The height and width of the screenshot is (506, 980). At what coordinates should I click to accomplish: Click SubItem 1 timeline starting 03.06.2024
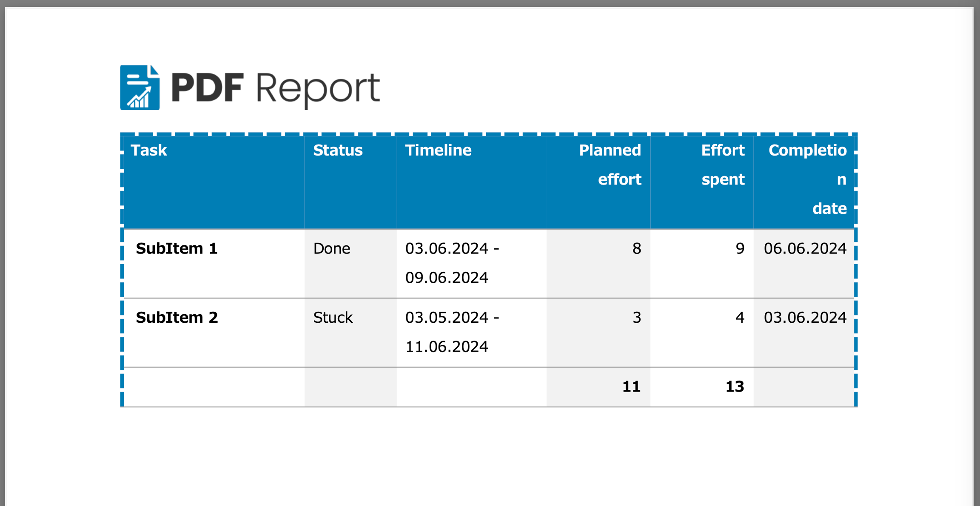[452, 263]
